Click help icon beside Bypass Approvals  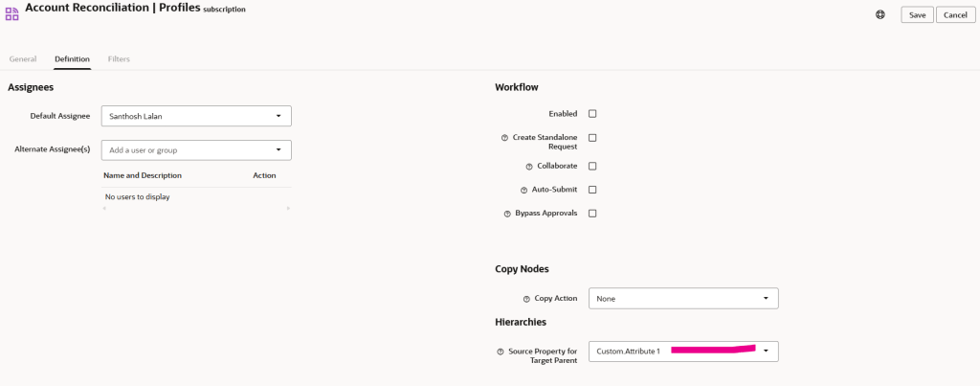[x=507, y=214]
